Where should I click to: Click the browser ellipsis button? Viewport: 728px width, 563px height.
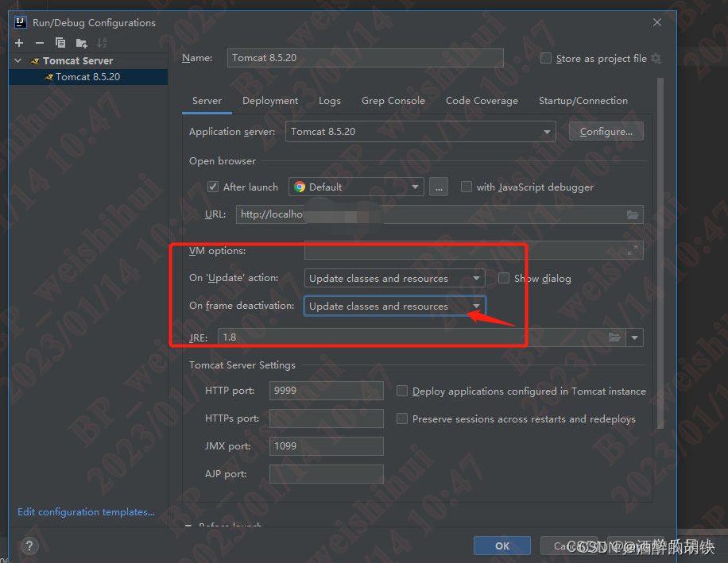tap(439, 187)
